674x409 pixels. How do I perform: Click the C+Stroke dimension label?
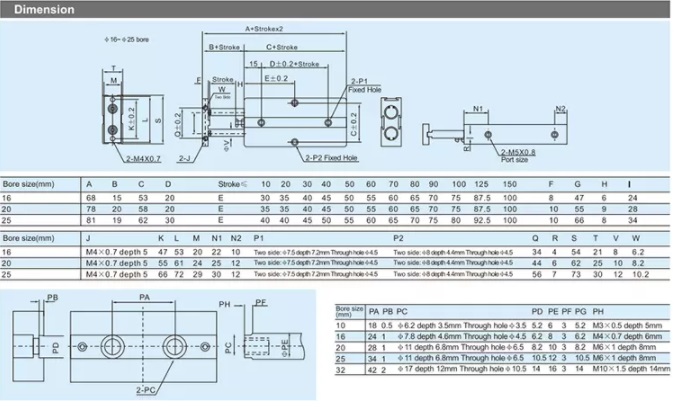pyautogui.click(x=282, y=47)
